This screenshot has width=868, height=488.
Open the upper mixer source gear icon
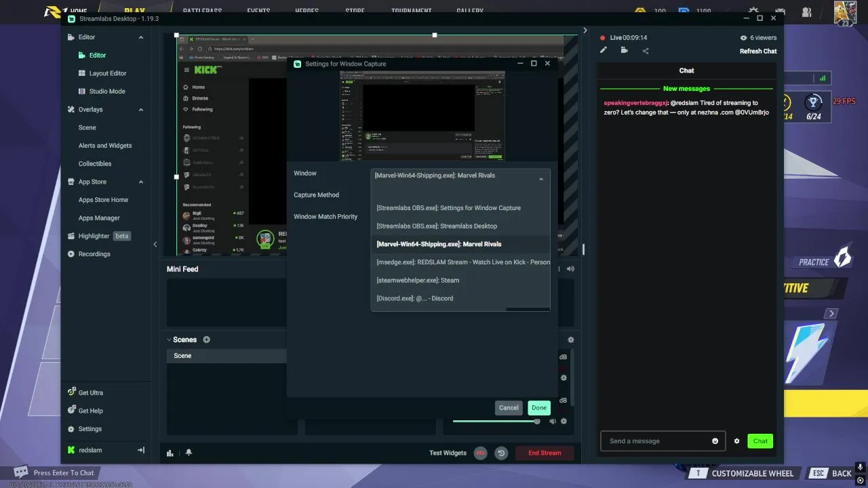(x=564, y=378)
